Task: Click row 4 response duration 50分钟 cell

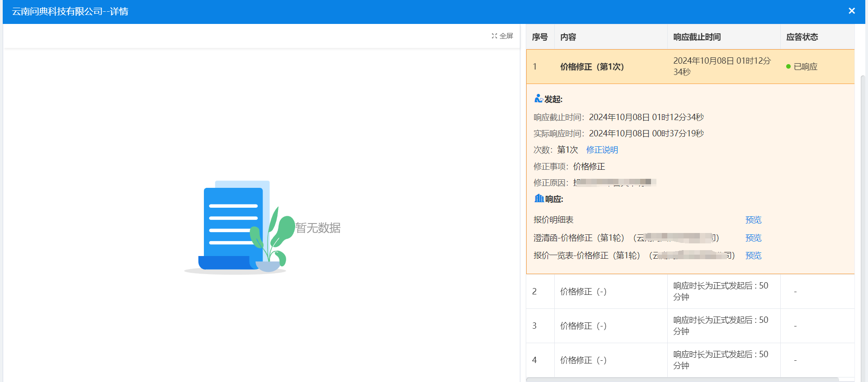Action: tap(724, 360)
